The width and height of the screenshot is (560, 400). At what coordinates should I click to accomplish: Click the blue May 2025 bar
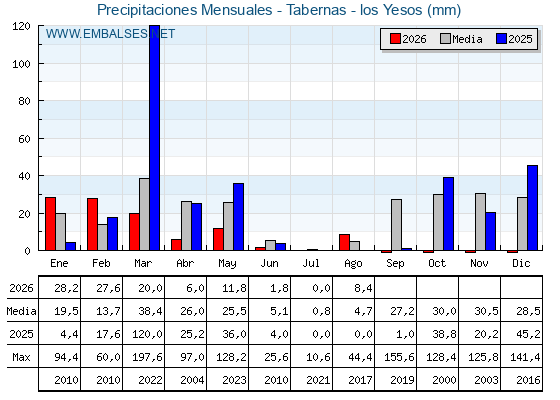pos(239,217)
